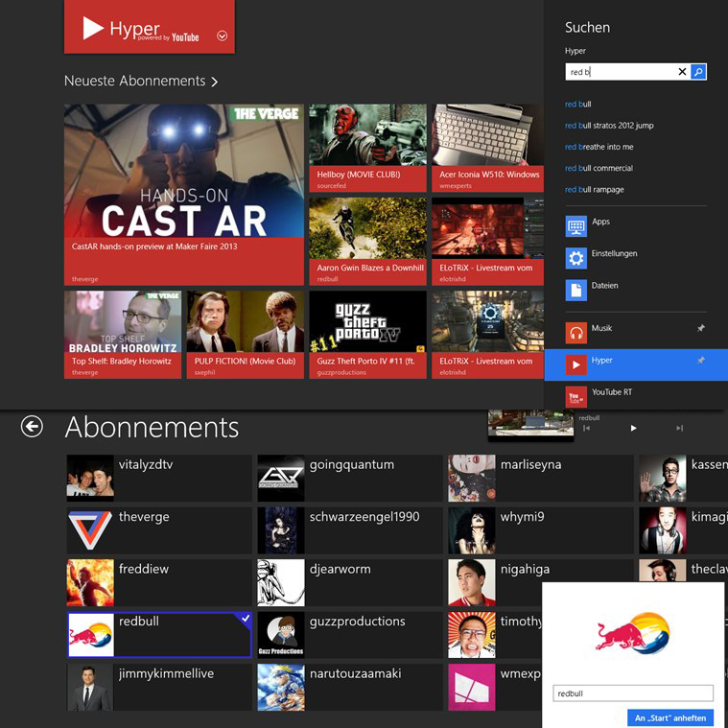Open the kimagi channel avatar

(x=663, y=530)
